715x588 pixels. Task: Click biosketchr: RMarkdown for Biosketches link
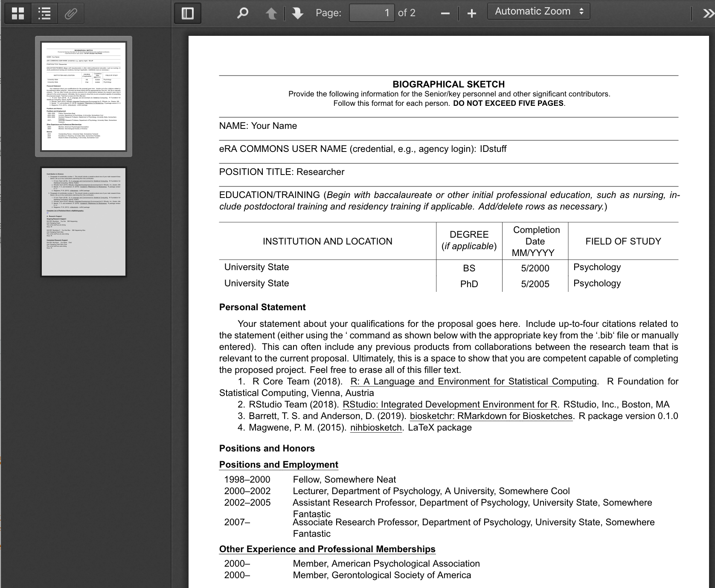tap(491, 416)
